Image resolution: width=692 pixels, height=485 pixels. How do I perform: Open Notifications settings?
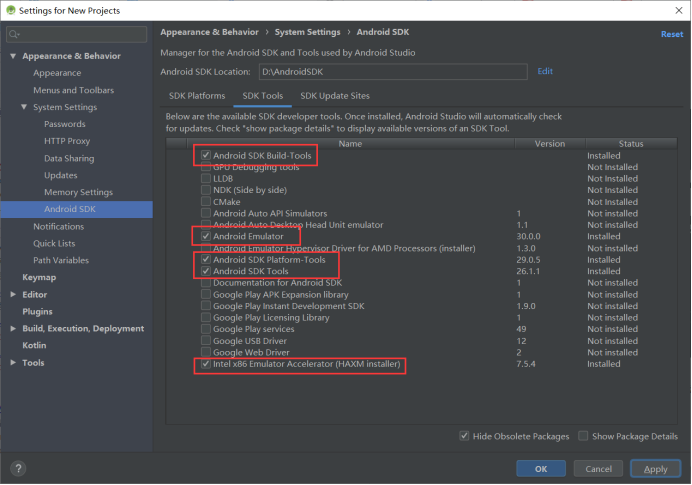click(58, 226)
